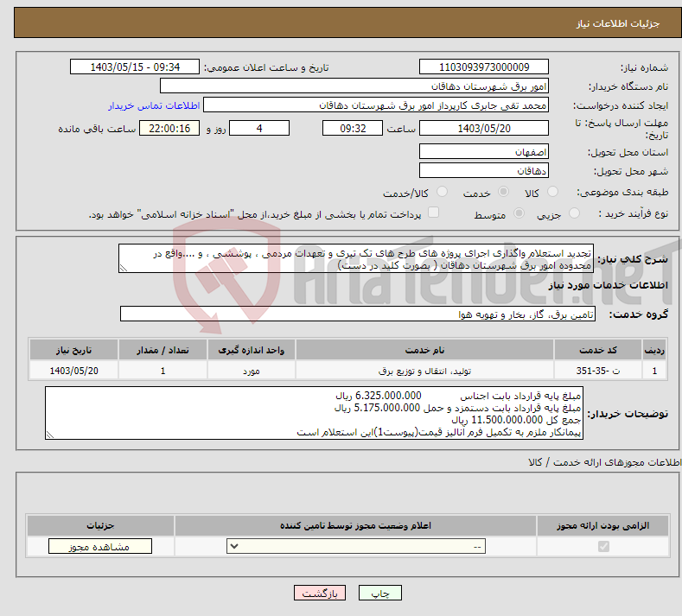Click the استان محل تحویل field اصفهان
The height and width of the screenshot is (616, 682).
[x=484, y=151]
